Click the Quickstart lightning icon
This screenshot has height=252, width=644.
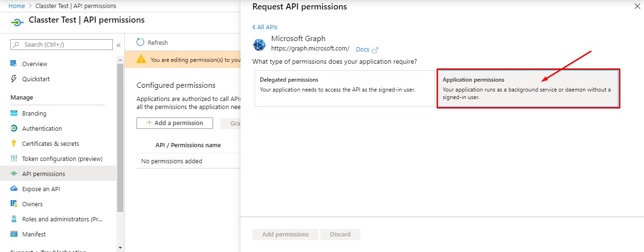pyautogui.click(x=14, y=79)
